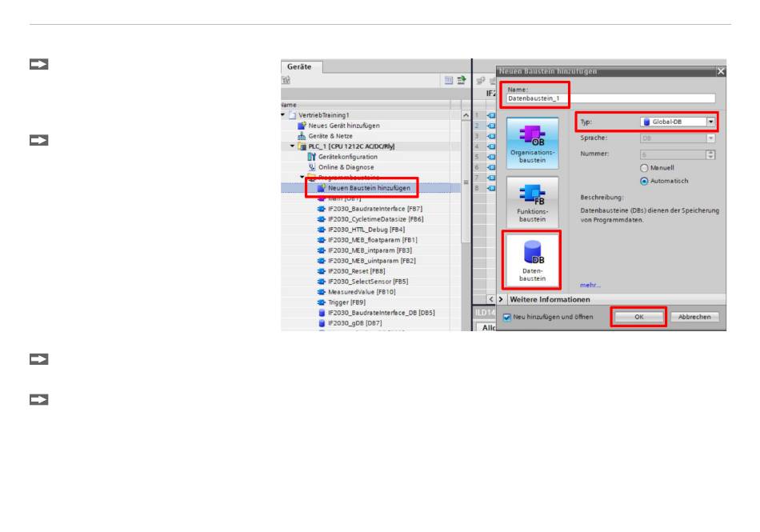Click the mehr... link
Viewport: 760px width, 532px height.
590,285
